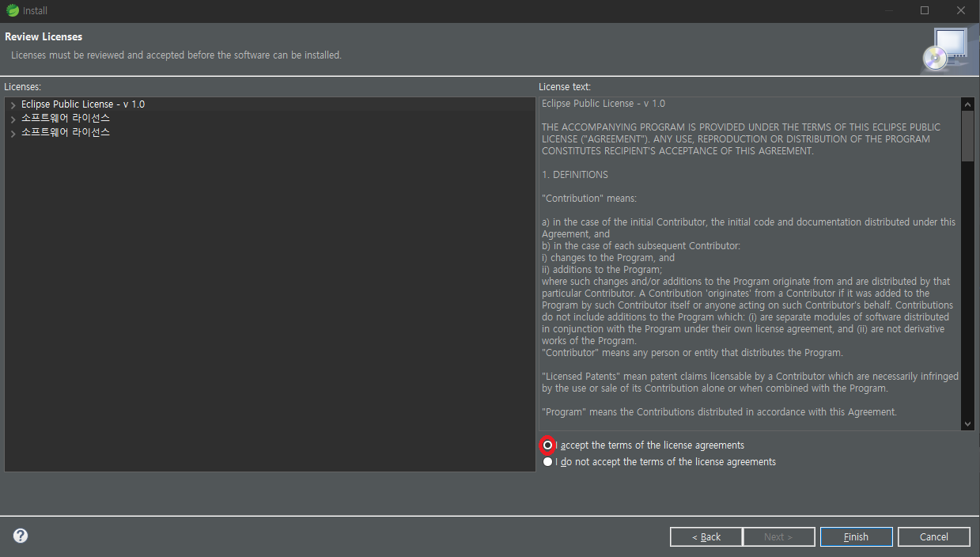Screen dimensions: 980x557
Task: Open help via the question mark icon
Action: click(21, 536)
